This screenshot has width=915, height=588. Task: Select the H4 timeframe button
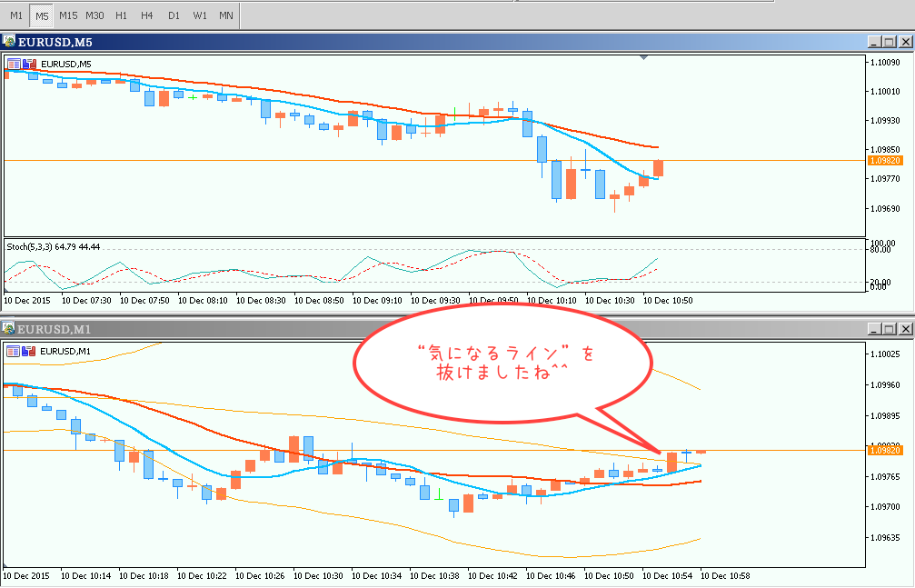point(147,15)
